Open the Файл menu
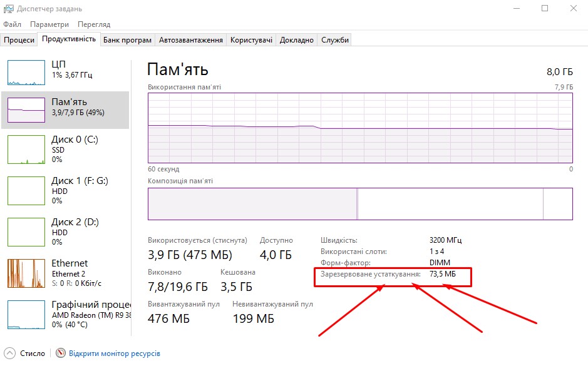This screenshot has height=366, width=588. (x=13, y=24)
